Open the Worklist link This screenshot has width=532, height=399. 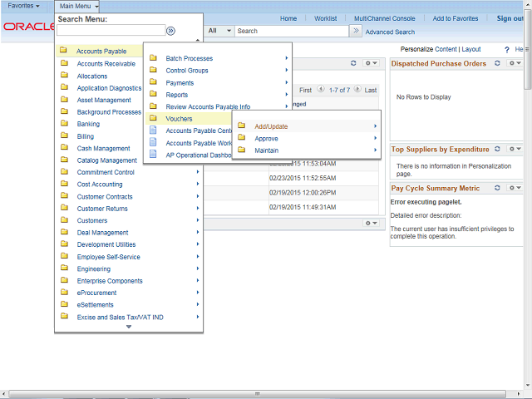coord(325,18)
